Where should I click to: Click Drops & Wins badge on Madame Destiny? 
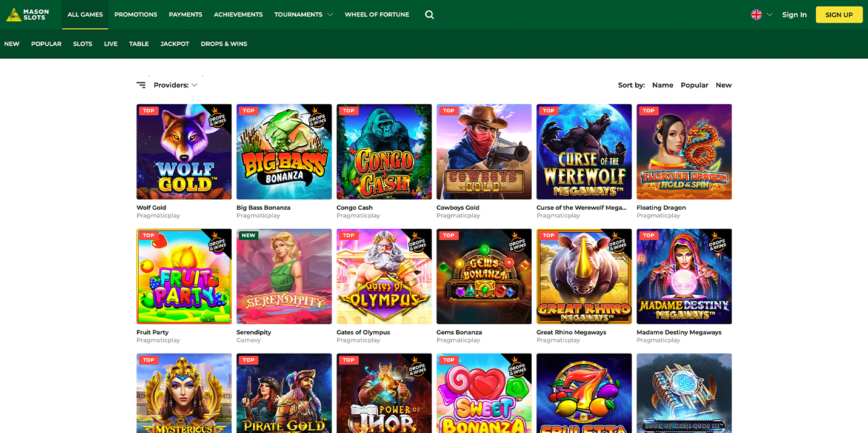click(718, 243)
